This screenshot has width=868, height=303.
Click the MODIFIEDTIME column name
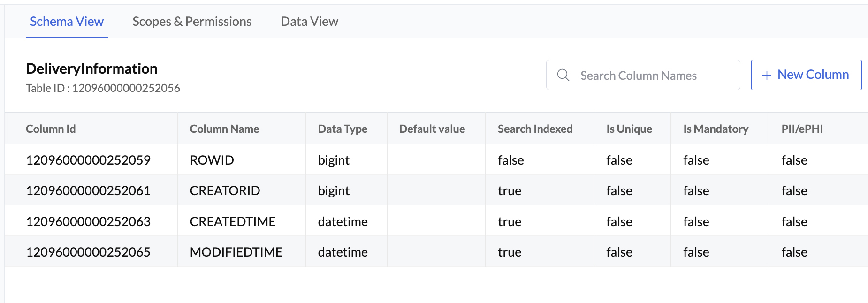click(x=236, y=252)
